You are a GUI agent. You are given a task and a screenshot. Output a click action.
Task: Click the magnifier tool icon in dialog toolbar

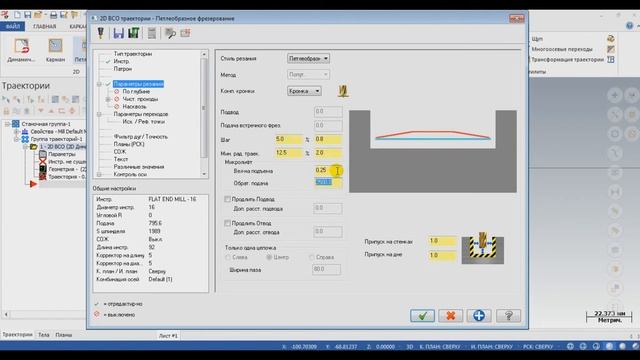tap(170, 33)
